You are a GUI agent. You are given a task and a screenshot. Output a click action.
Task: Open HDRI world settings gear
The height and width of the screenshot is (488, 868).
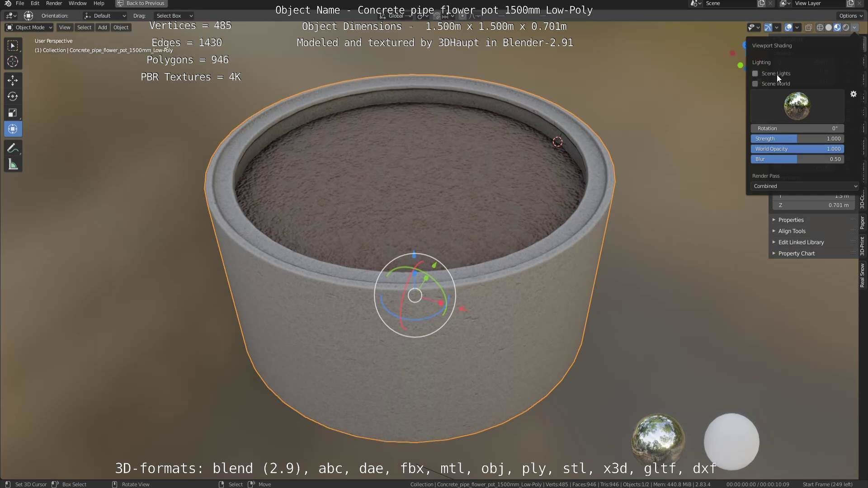point(853,94)
